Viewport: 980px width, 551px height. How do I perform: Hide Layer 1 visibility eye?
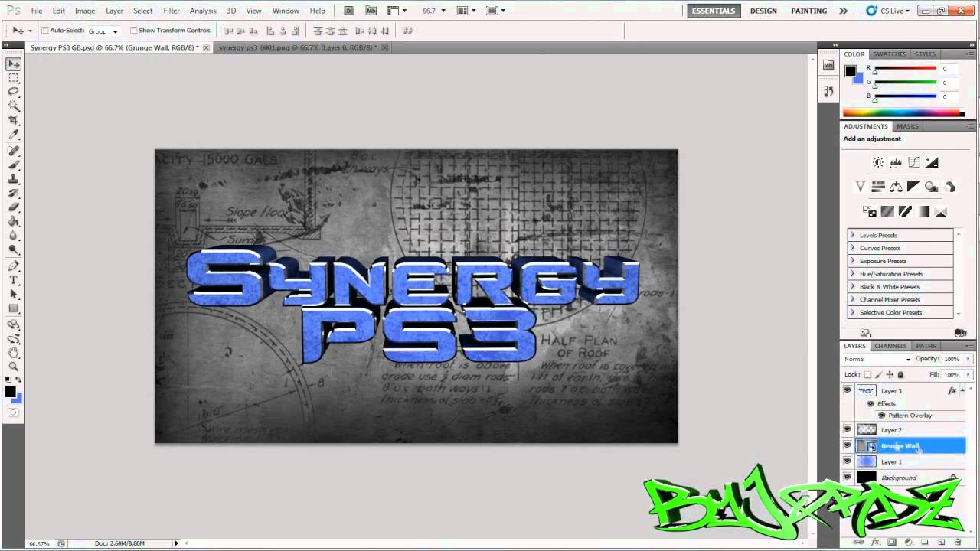848,461
